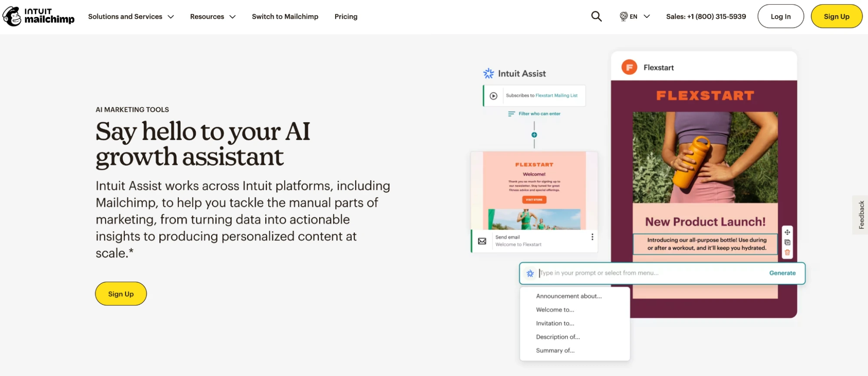Click the Sign Up button below the hero text

click(121, 294)
